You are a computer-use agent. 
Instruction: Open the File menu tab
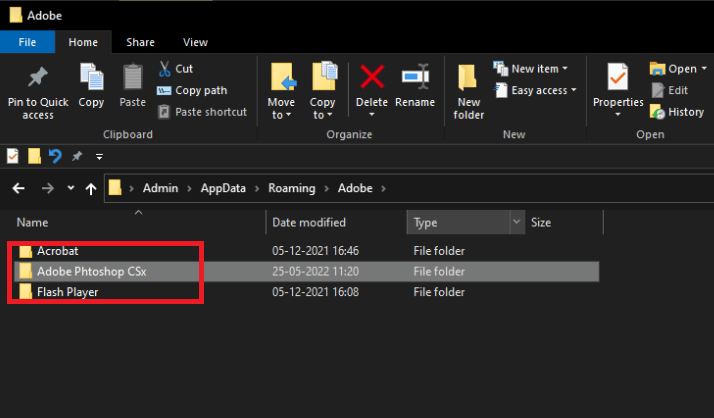[27, 42]
